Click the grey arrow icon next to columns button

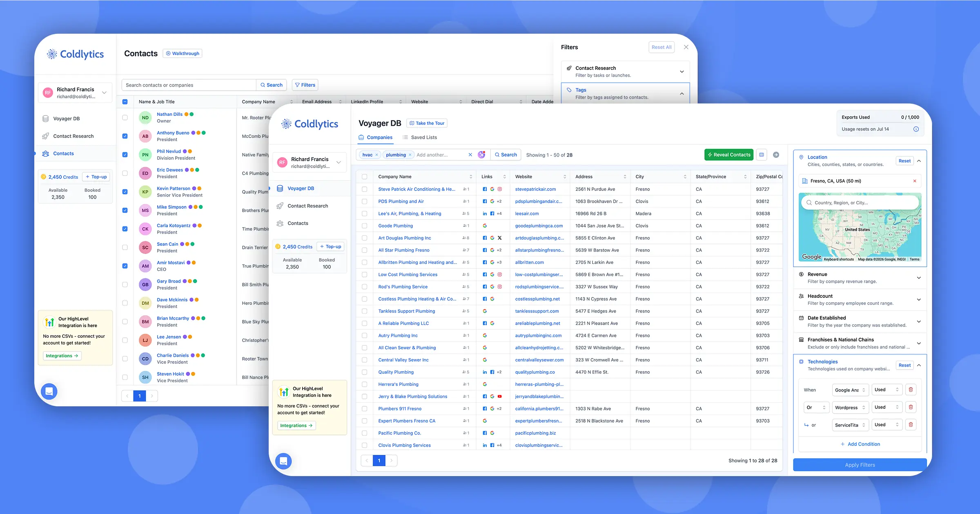[x=776, y=155]
